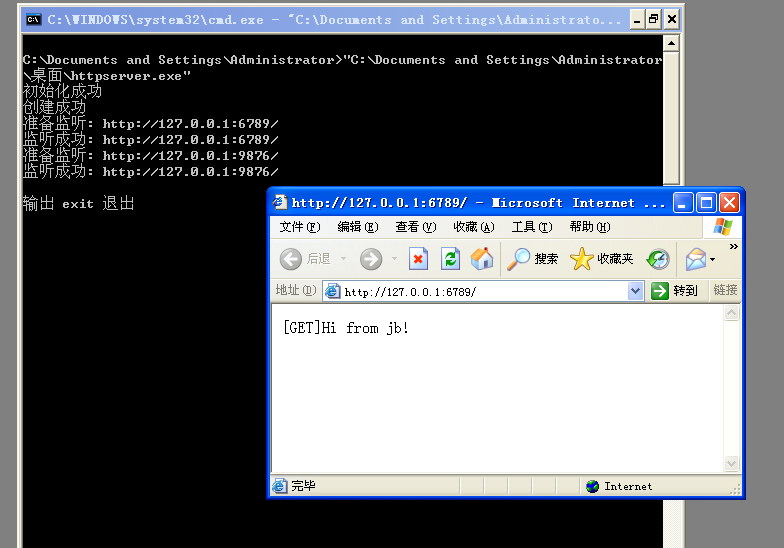Refresh the page with the green arrows icon
Image resolution: width=784 pixels, height=548 pixels.
(x=450, y=259)
